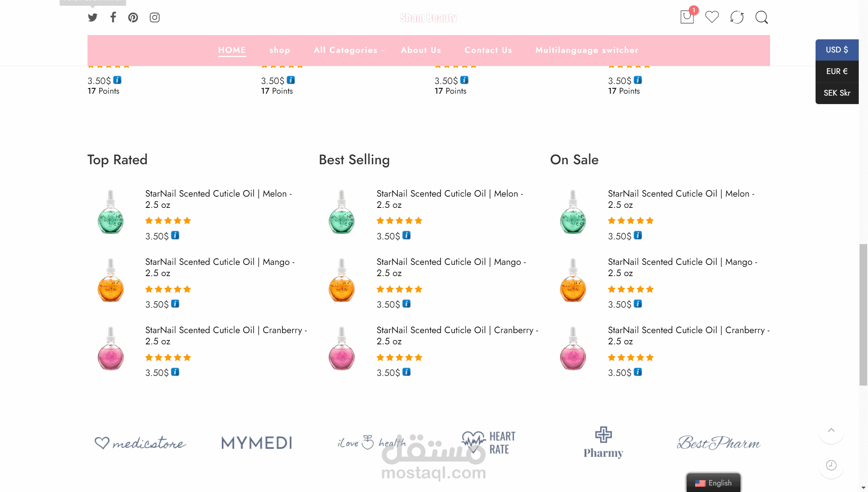Open the Twitter social link

(93, 17)
